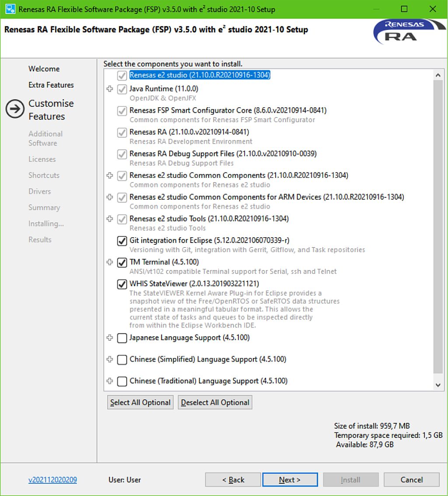Expand Chinese (Traditional) Language Support
This screenshot has width=448, height=496.
coord(110,381)
